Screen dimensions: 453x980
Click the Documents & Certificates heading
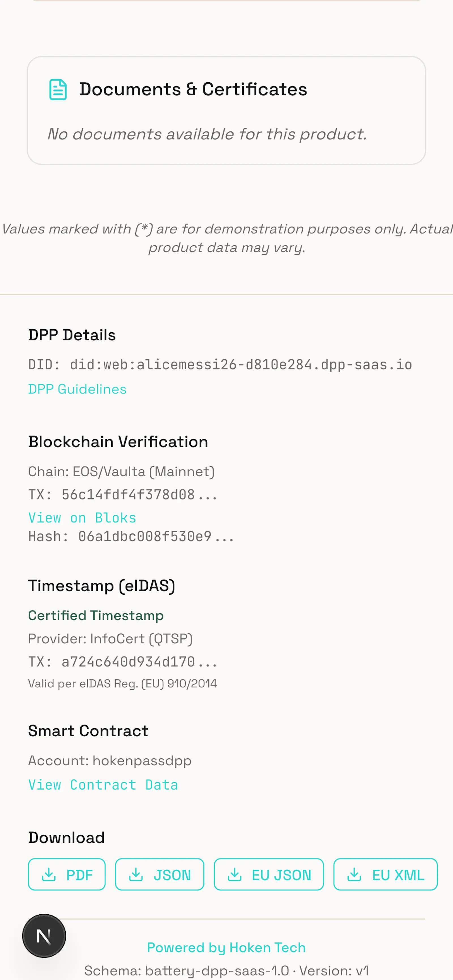193,90
